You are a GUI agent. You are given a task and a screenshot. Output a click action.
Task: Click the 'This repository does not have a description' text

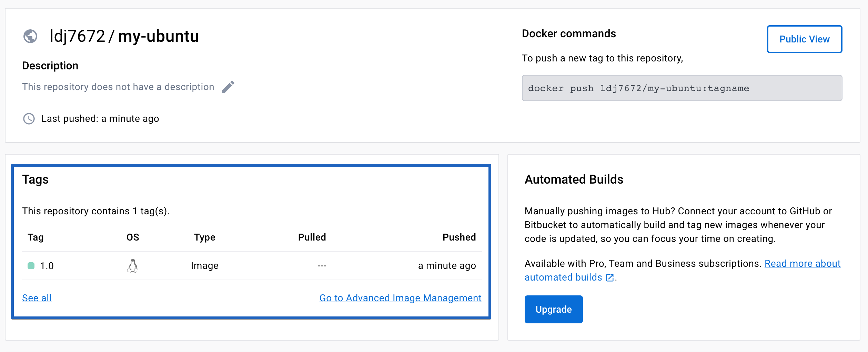point(118,87)
